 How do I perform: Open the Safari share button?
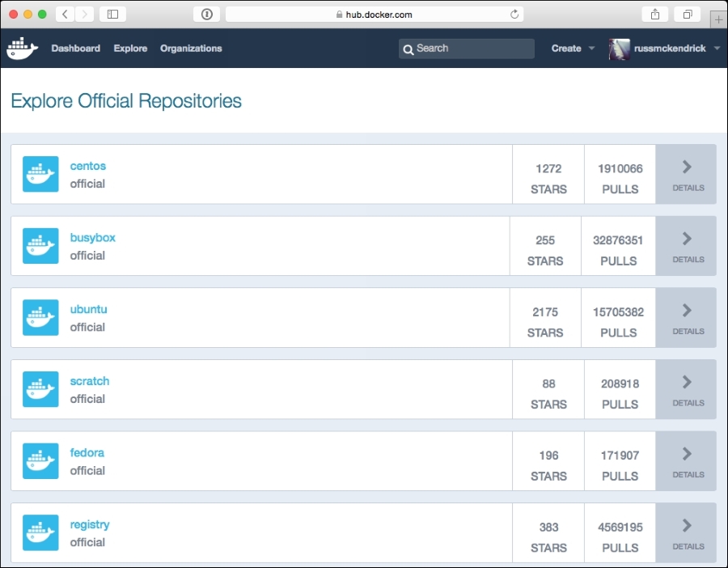click(x=655, y=15)
